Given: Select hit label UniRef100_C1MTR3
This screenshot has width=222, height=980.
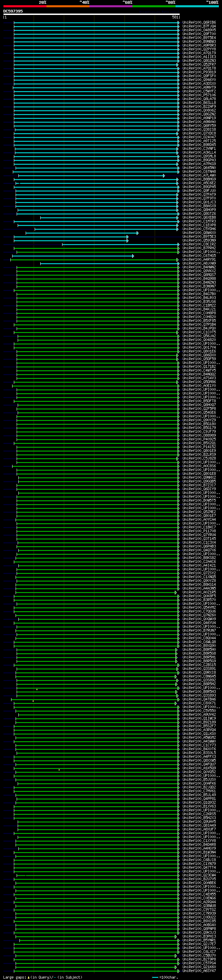Looking at the screenshot, I should coord(199,221).
